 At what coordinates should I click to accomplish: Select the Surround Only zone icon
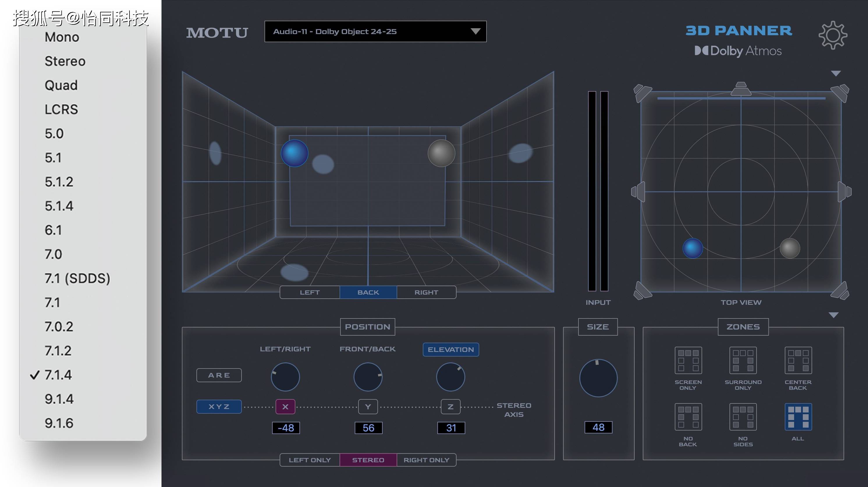pos(743,360)
